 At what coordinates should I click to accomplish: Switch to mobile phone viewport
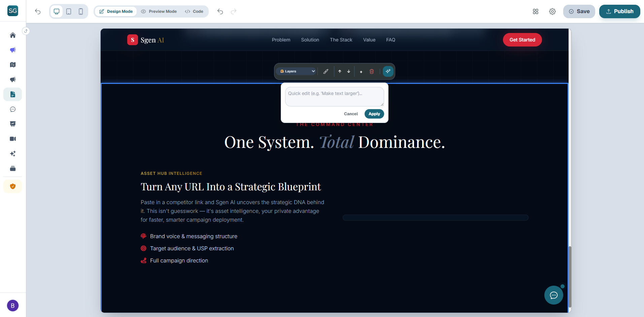click(81, 11)
